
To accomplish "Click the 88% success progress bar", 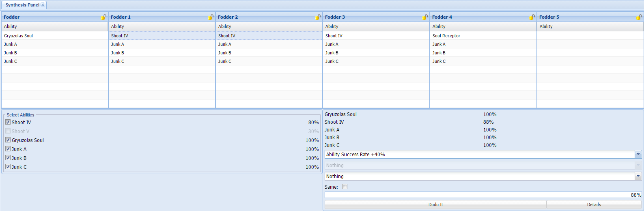I will [x=483, y=195].
